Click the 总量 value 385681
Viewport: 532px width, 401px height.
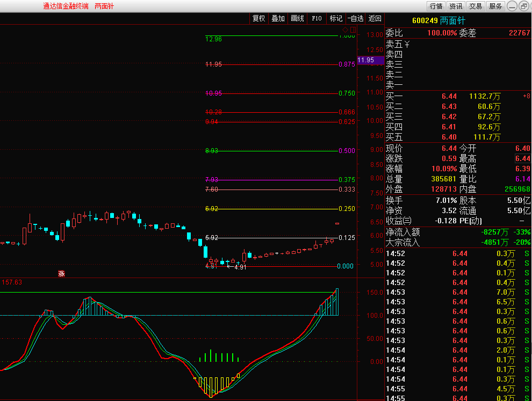click(444, 179)
